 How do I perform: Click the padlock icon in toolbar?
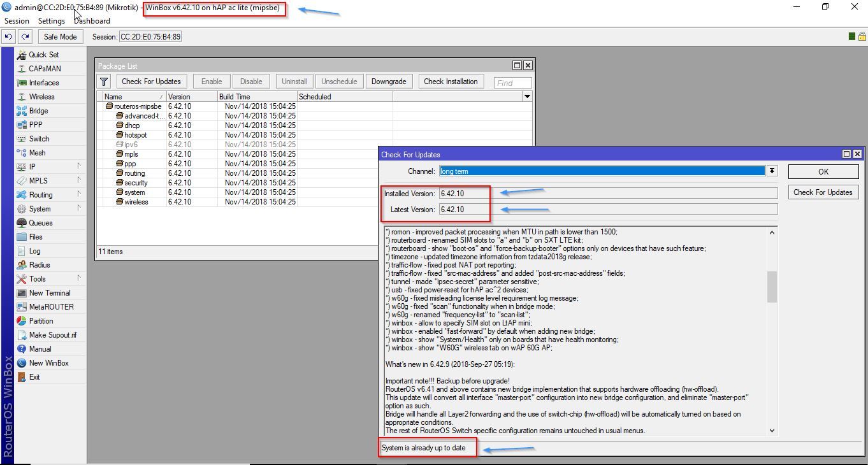pyautogui.click(x=862, y=37)
